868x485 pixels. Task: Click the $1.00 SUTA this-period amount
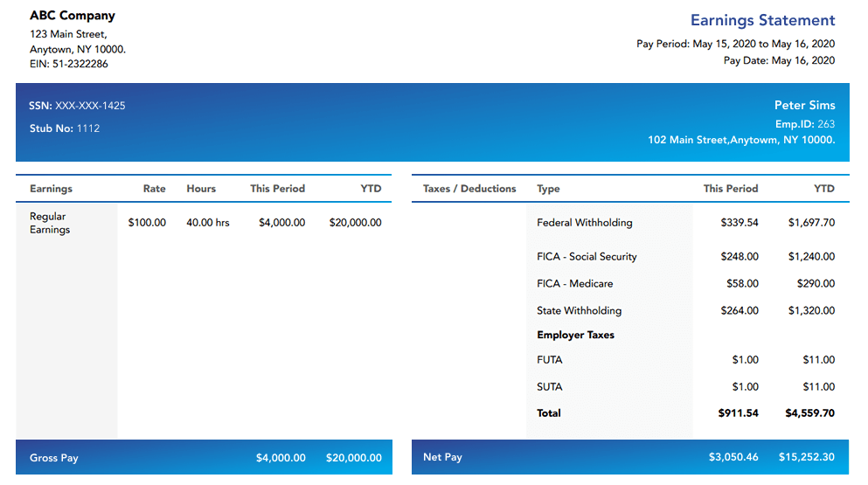click(745, 387)
